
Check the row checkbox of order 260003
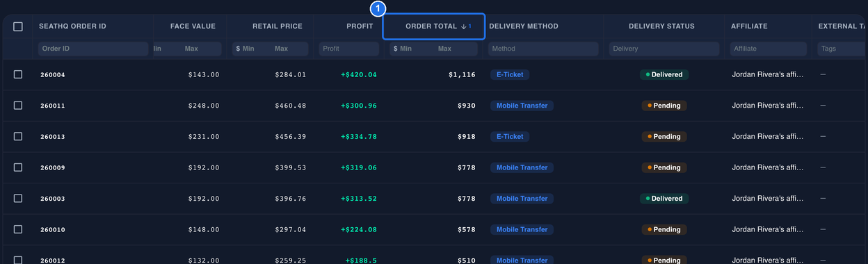[x=18, y=198]
